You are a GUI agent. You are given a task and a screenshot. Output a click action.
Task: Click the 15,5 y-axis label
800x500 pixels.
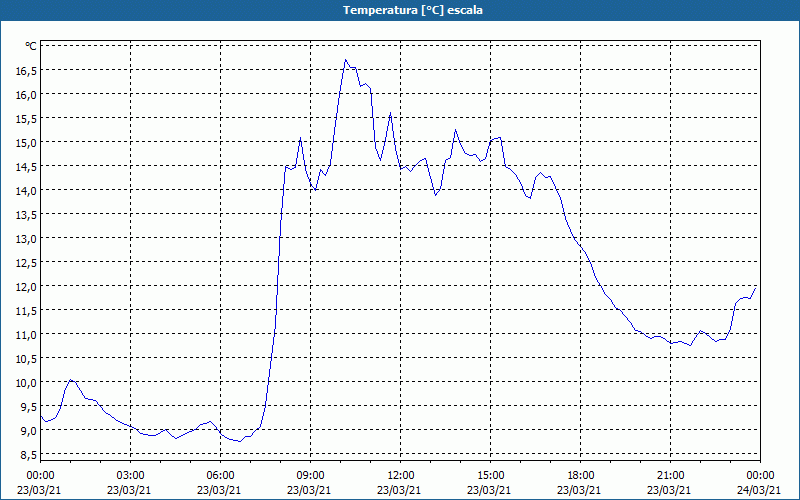pos(26,118)
